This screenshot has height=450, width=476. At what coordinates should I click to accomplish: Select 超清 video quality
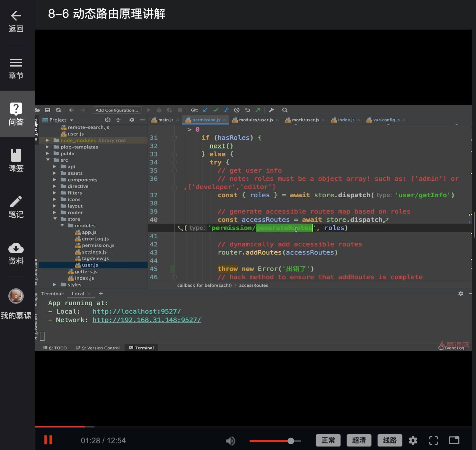359,440
